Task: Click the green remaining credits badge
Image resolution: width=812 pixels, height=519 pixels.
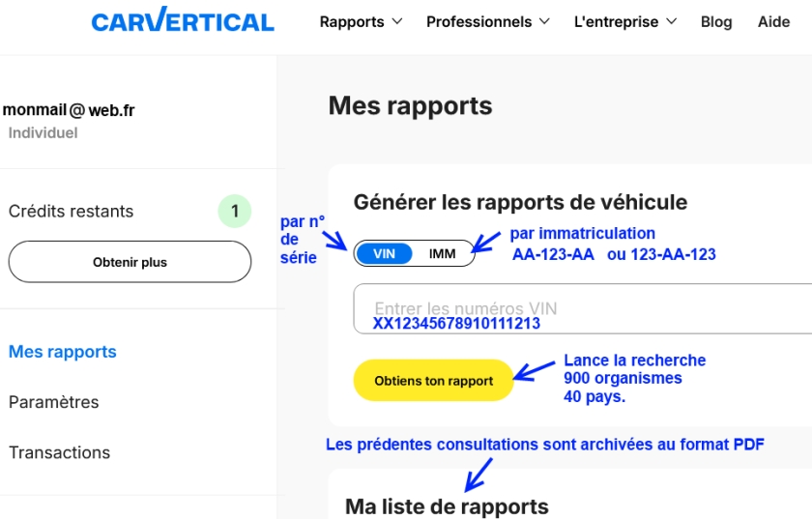Action: (234, 211)
